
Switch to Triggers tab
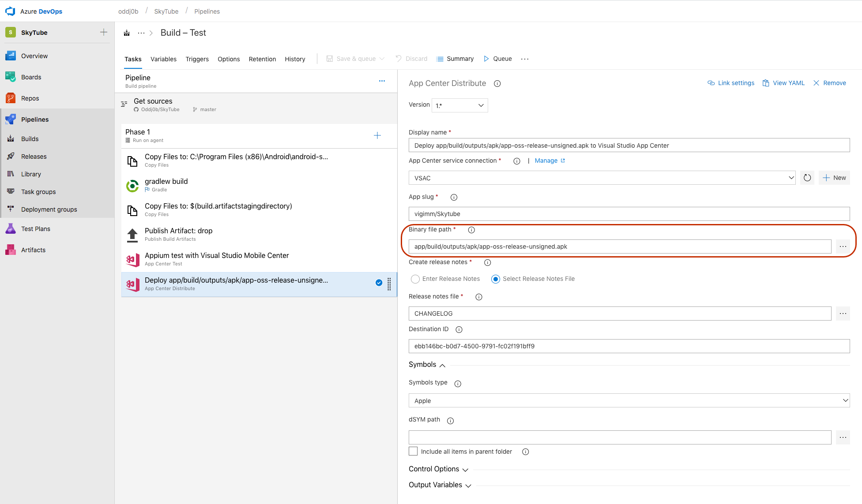pos(197,59)
